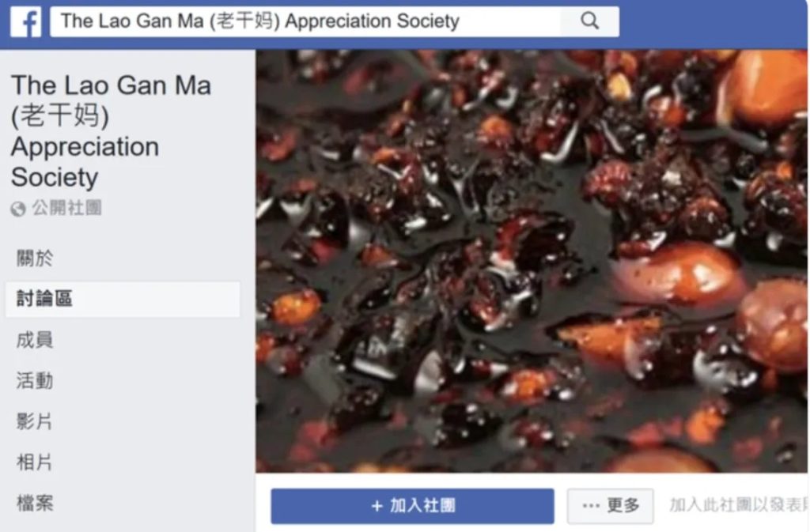Click the 加入此社團以發表 prompt text
810x532 pixels.
(739, 504)
